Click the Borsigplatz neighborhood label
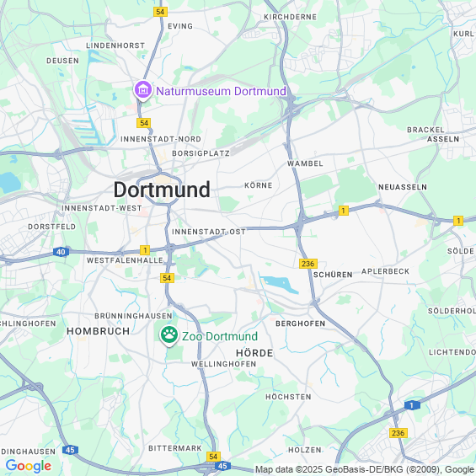This screenshot has height=476, width=476. coord(201,153)
